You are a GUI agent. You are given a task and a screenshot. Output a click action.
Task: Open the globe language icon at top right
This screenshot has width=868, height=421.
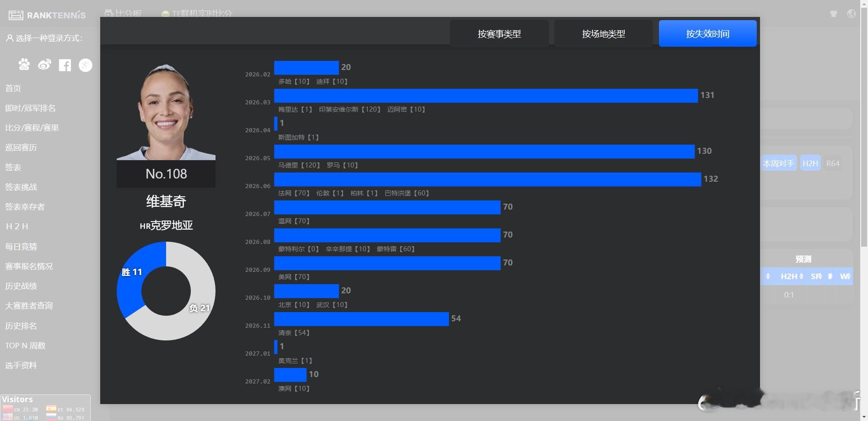point(851,14)
